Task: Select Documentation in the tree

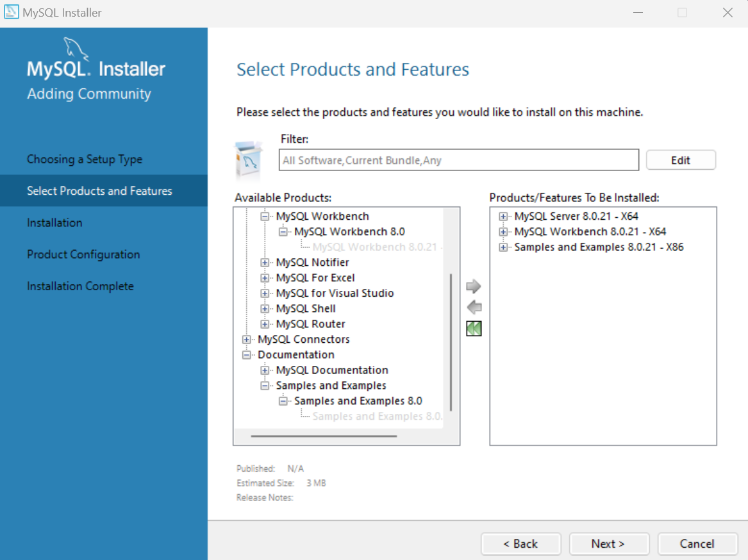Action: (x=296, y=354)
